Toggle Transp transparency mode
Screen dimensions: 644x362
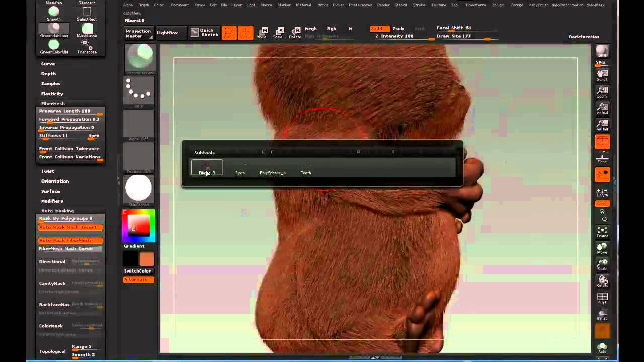click(x=602, y=314)
